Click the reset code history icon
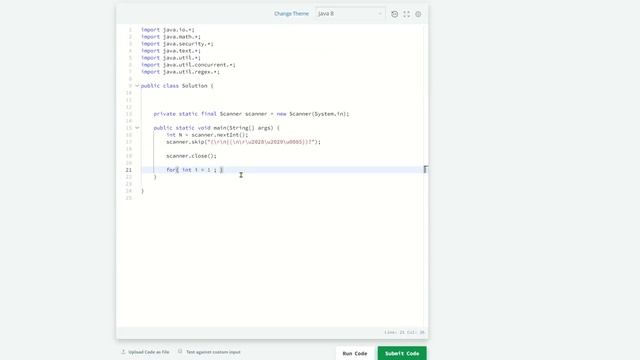640x360 pixels. [394, 14]
